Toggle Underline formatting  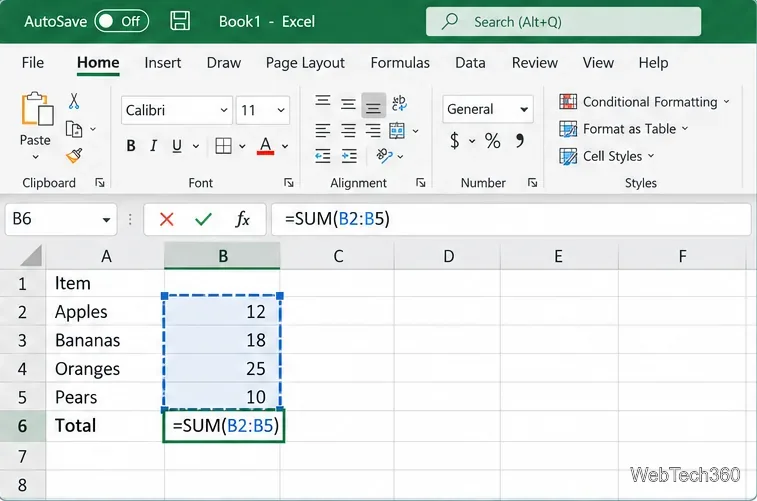(x=177, y=146)
